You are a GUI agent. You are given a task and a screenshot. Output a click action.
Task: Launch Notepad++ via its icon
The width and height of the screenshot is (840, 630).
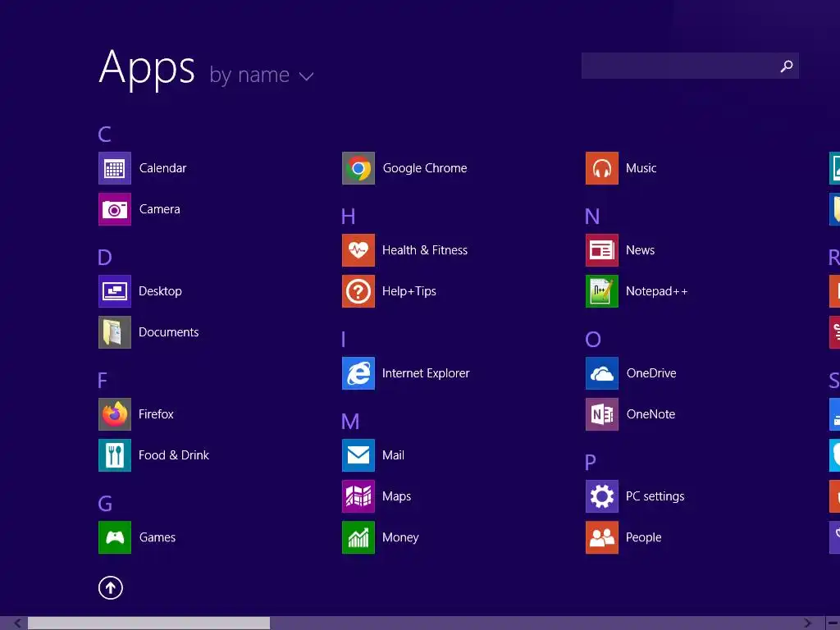pos(602,291)
